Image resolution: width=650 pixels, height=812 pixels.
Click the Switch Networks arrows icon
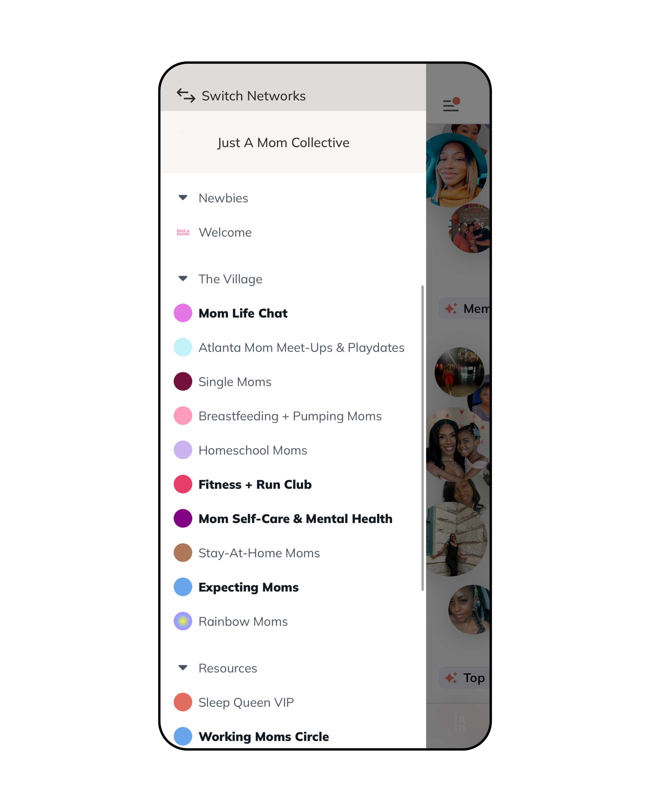186,96
